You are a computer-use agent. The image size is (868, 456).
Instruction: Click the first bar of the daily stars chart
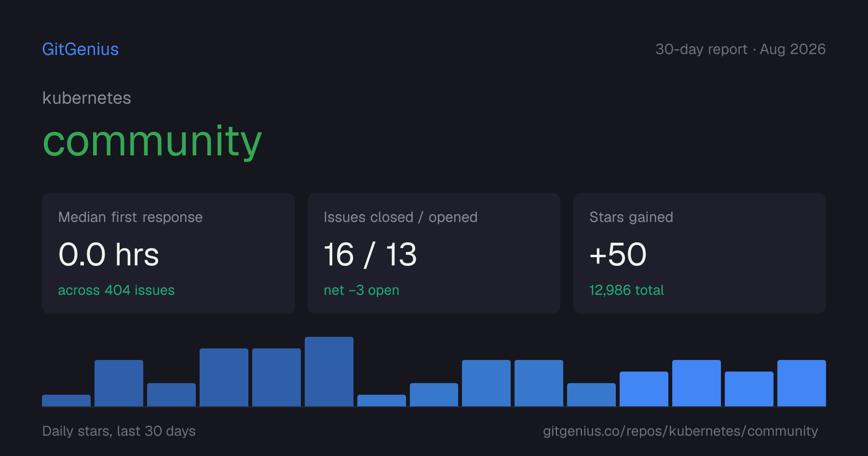(66, 401)
